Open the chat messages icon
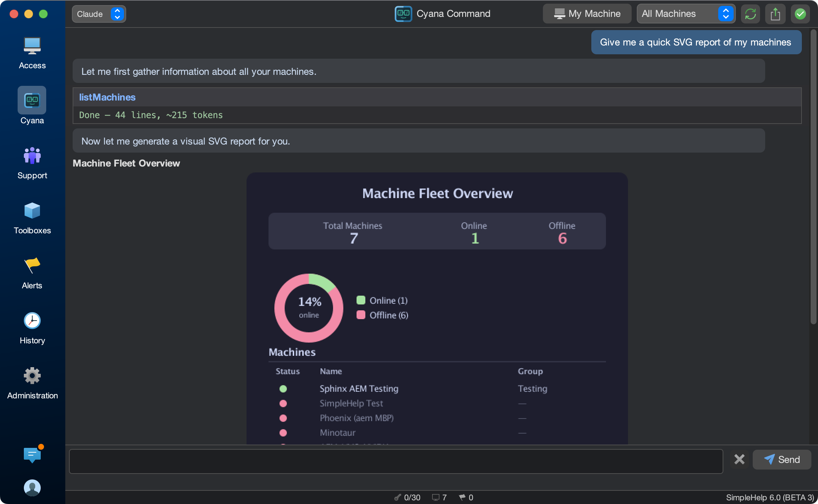Screen dimensions: 818x504 pos(32,455)
